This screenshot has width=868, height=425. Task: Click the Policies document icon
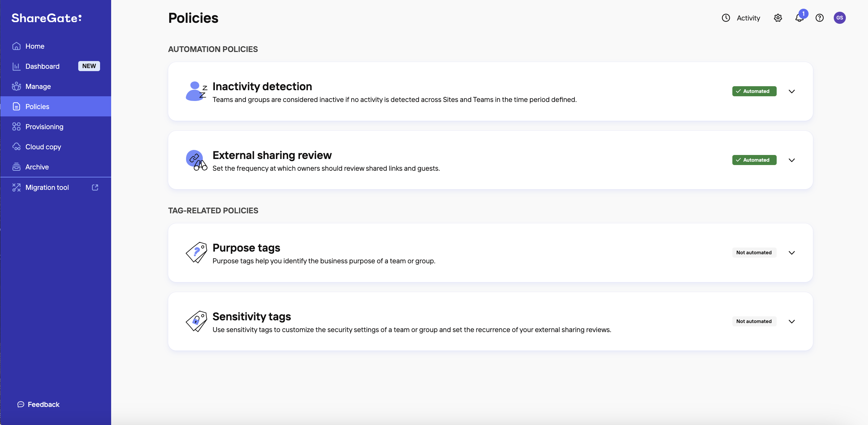tap(16, 107)
